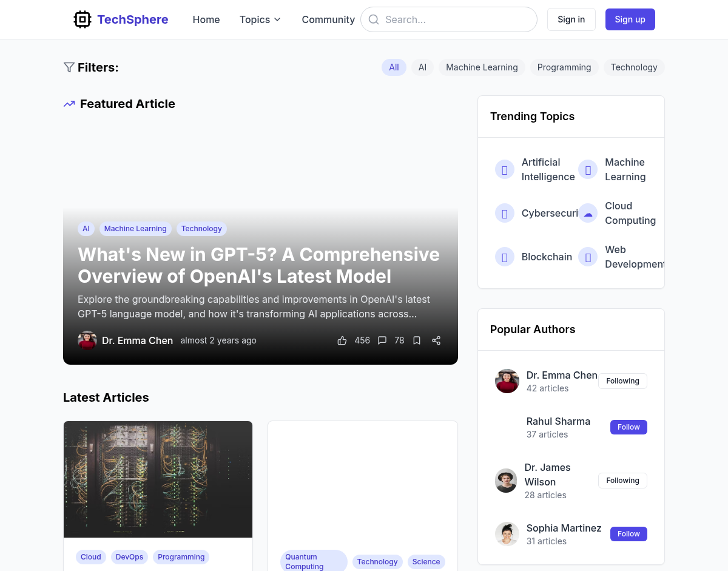Click the Sign in button
728x571 pixels.
(x=571, y=19)
